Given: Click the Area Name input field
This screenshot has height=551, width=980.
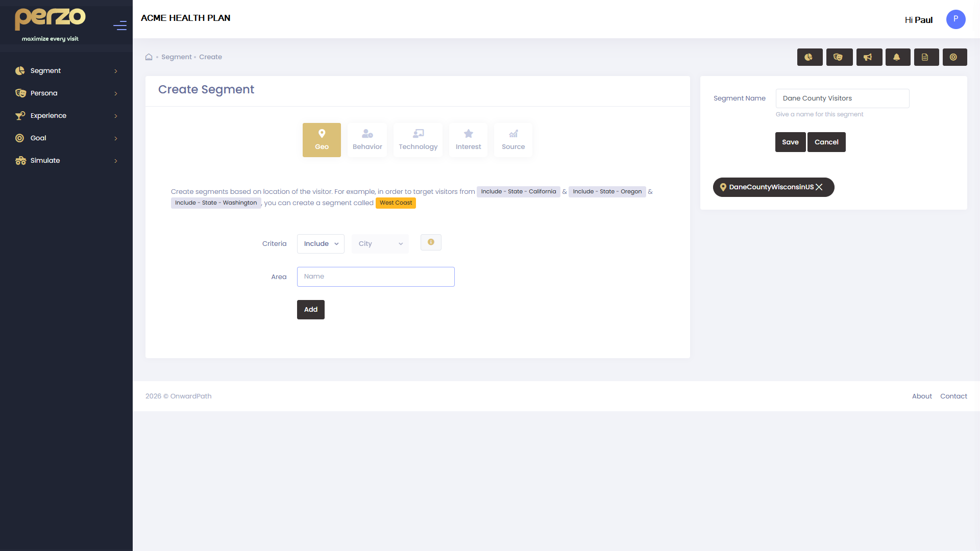Looking at the screenshot, I should (x=376, y=277).
